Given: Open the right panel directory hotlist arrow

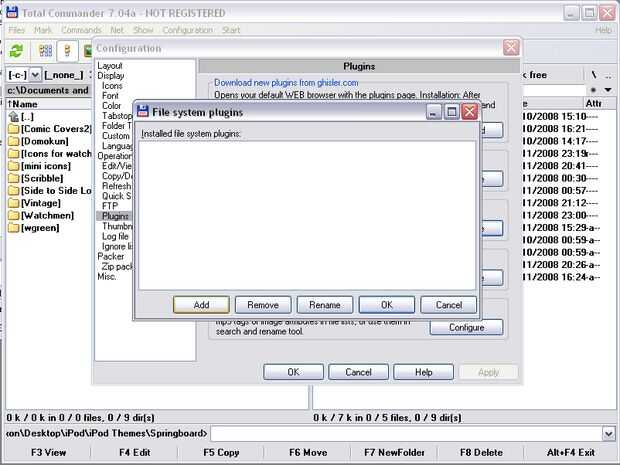Looking at the screenshot, I should tap(608, 90).
